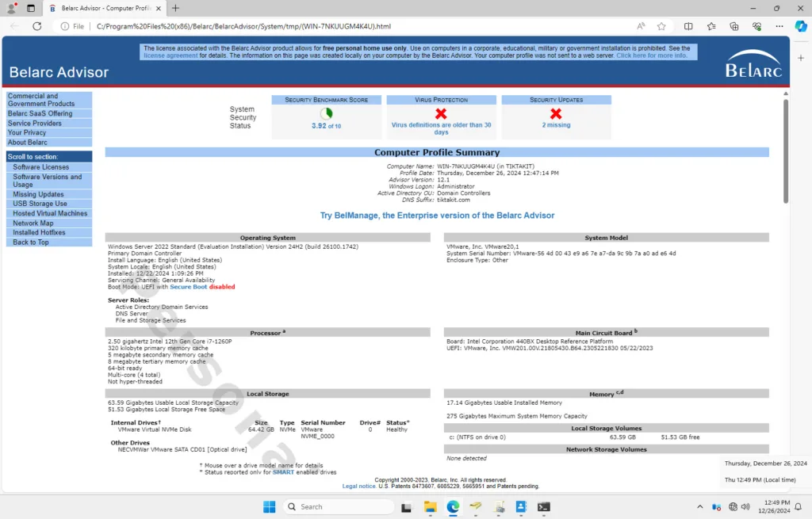The image size is (812, 519).
Task: Click the volume icon in system tray
Action: [x=745, y=506]
